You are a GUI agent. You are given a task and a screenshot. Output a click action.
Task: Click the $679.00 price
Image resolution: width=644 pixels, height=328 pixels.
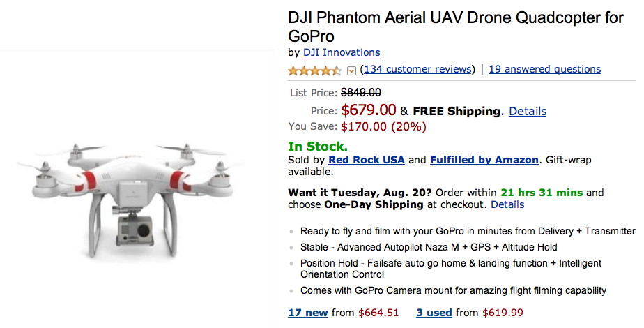[x=369, y=110]
